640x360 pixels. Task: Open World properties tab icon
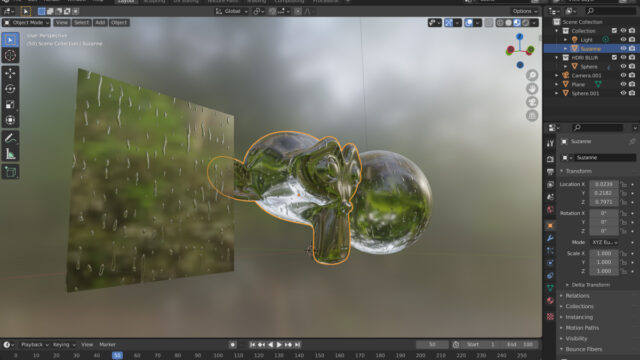(x=550, y=209)
